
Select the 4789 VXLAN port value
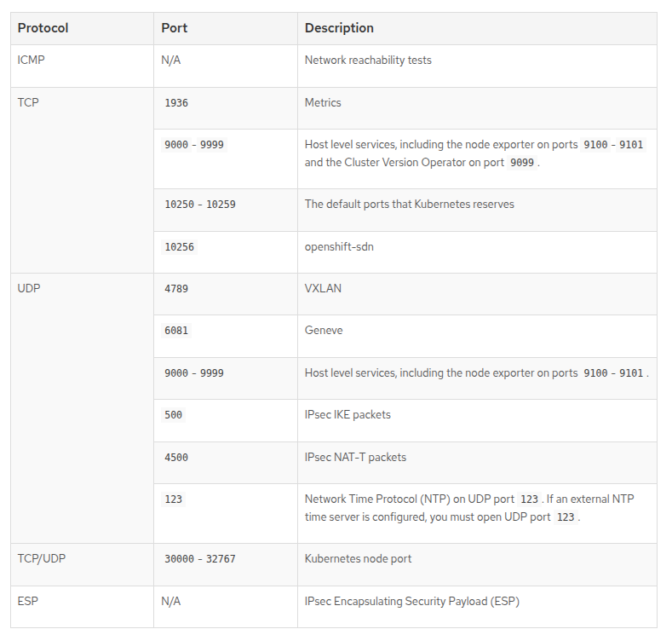[176, 289]
